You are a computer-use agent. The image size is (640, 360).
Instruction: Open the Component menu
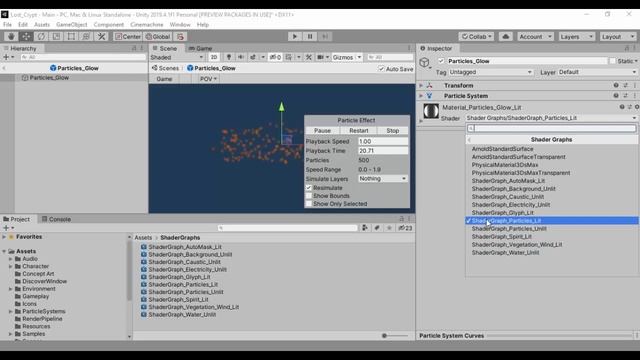point(109,24)
